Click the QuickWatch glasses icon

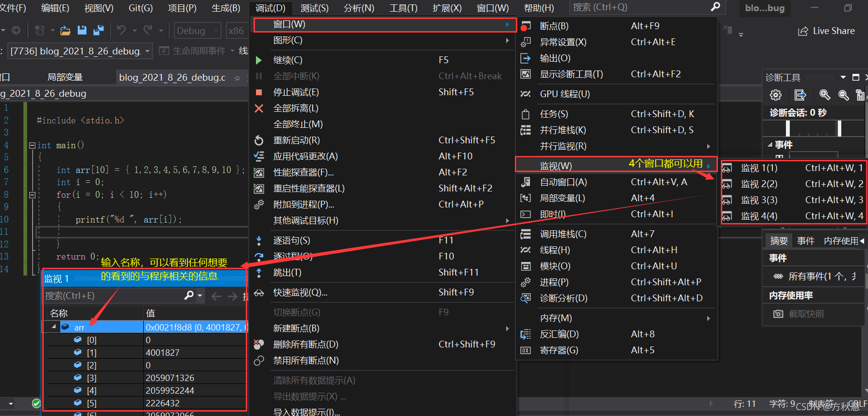pyautogui.click(x=259, y=293)
